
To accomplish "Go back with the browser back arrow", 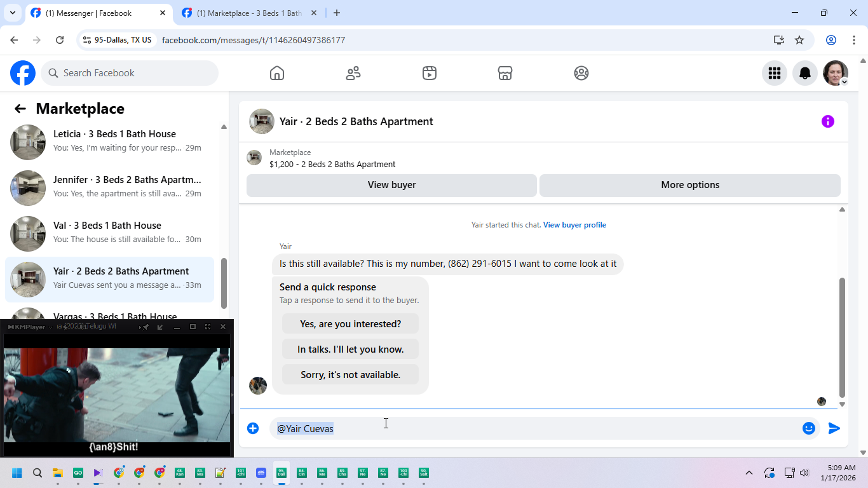I will (x=14, y=40).
